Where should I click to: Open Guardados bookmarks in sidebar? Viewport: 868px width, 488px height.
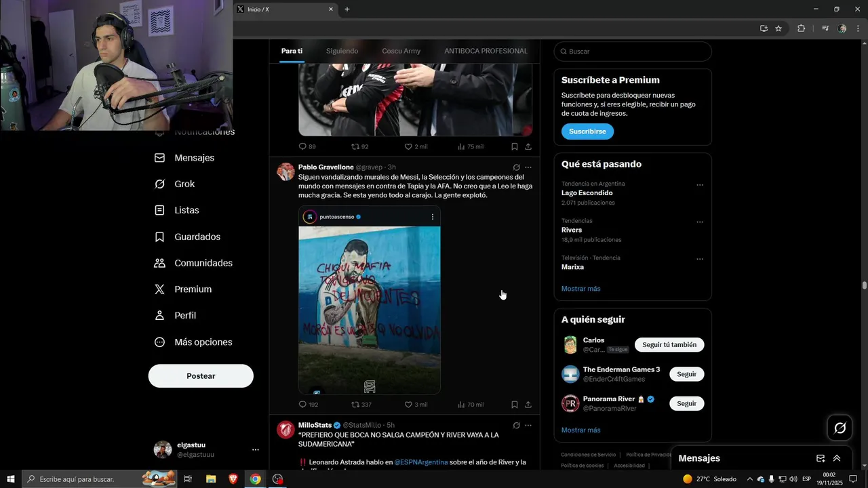187,237
